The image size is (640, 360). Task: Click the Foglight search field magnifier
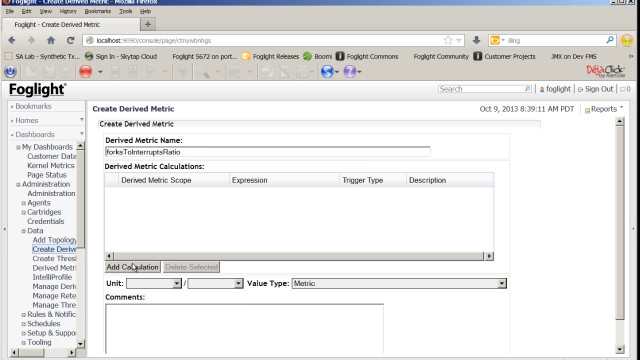(x=527, y=89)
